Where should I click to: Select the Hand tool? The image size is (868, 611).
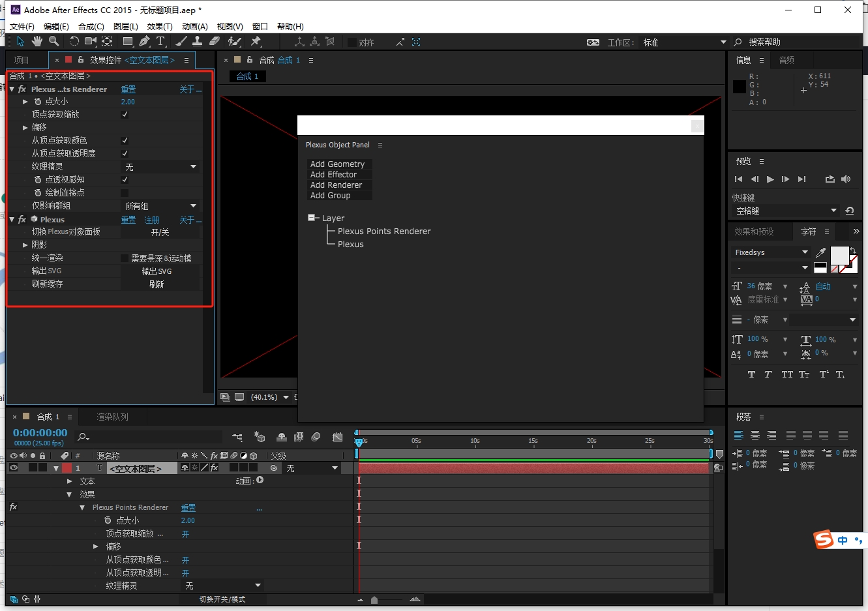[37, 42]
